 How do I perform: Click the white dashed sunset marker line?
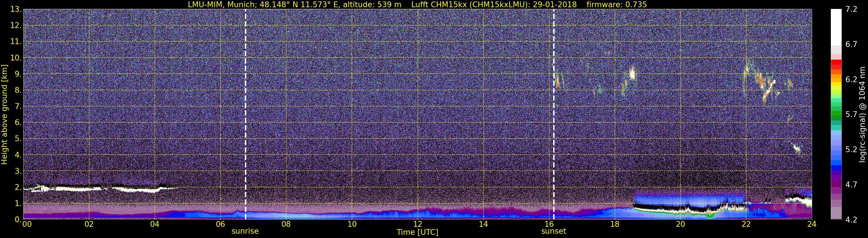pyautogui.click(x=554, y=114)
